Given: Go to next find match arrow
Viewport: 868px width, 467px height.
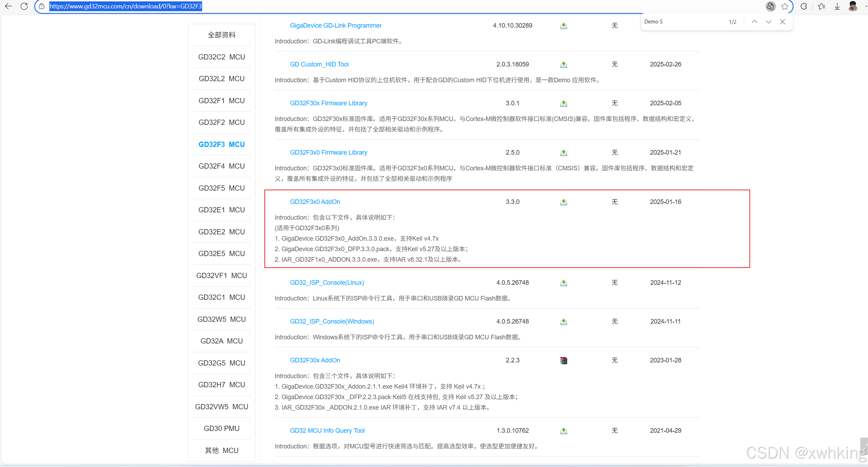Looking at the screenshot, I should [x=768, y=22].
